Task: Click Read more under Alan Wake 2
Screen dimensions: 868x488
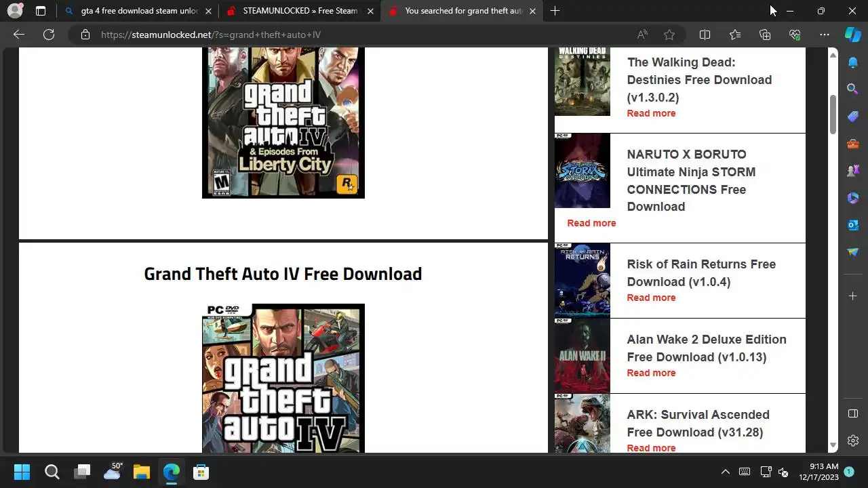Action: tap(651, 373)
